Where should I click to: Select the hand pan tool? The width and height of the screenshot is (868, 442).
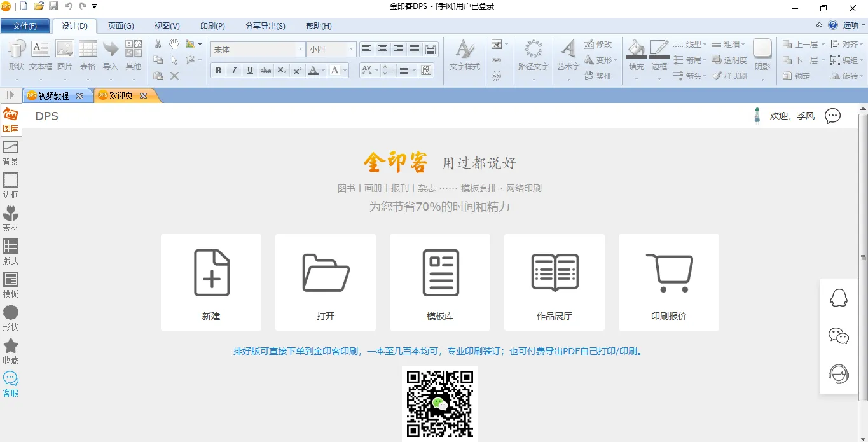click(x=174, y=45)
